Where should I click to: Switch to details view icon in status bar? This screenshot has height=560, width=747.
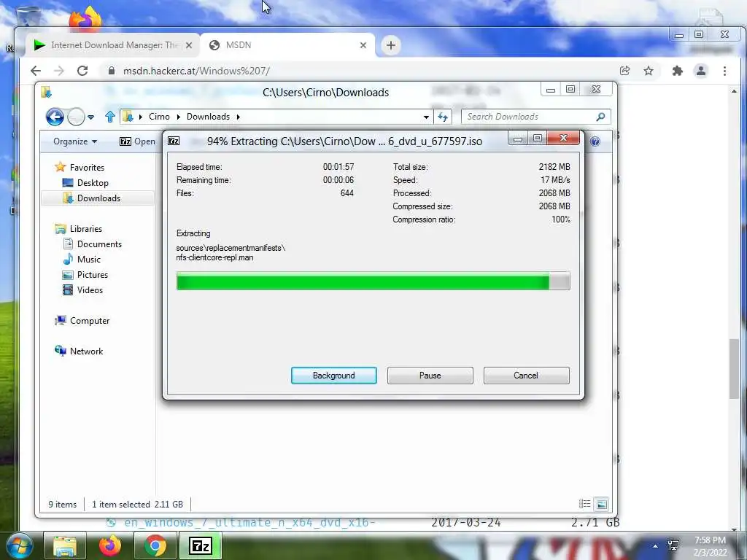pyautogui.click(x=584, y=504)
